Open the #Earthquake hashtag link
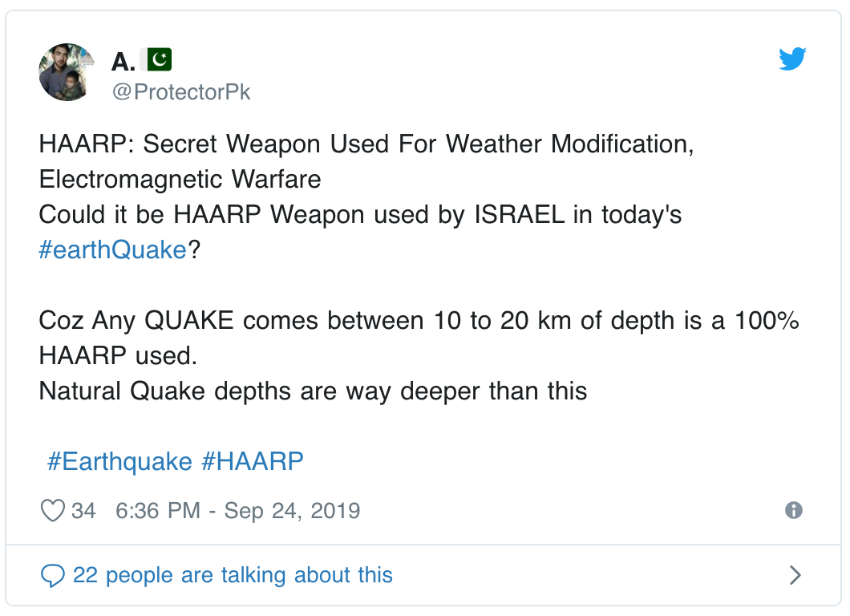850x616 pixels. pos(119,462)
